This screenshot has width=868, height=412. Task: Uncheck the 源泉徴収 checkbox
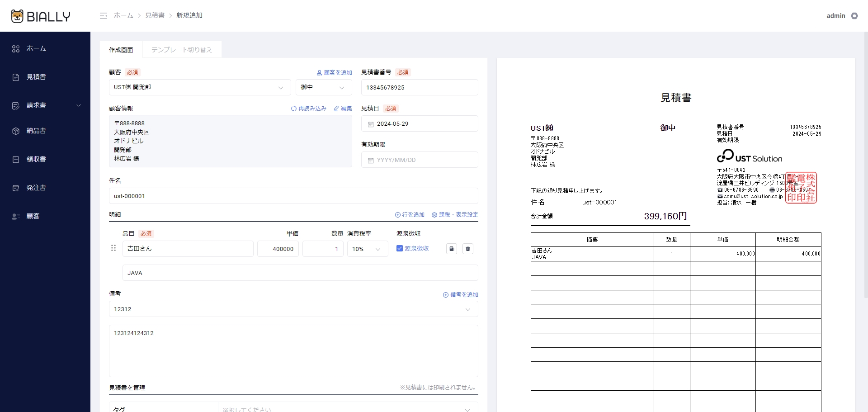[400, 248]
